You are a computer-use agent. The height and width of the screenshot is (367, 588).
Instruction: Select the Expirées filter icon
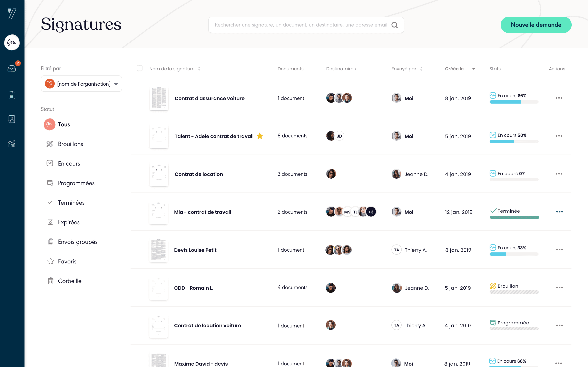coord(50,222)
